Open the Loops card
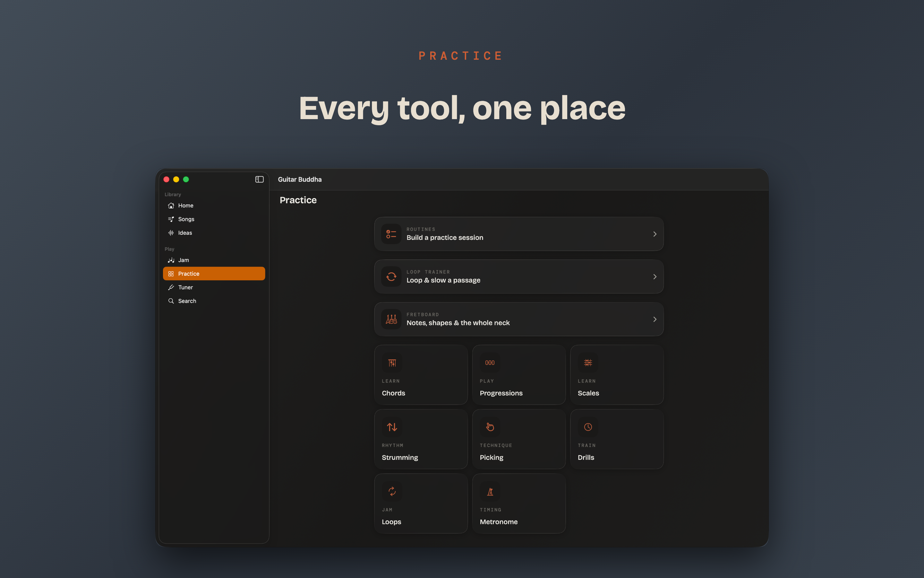 [x=421, y=504]
